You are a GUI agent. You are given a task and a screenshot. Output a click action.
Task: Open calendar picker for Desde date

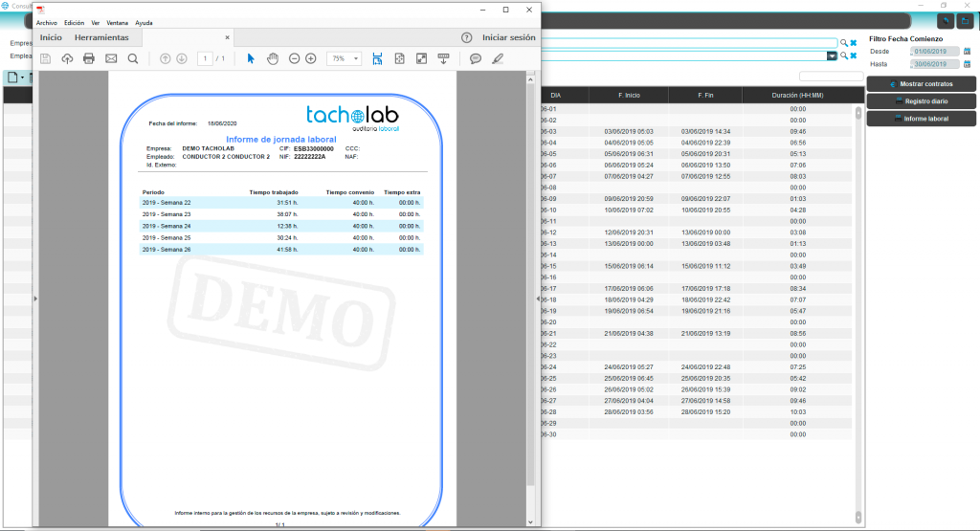[967, 51]
